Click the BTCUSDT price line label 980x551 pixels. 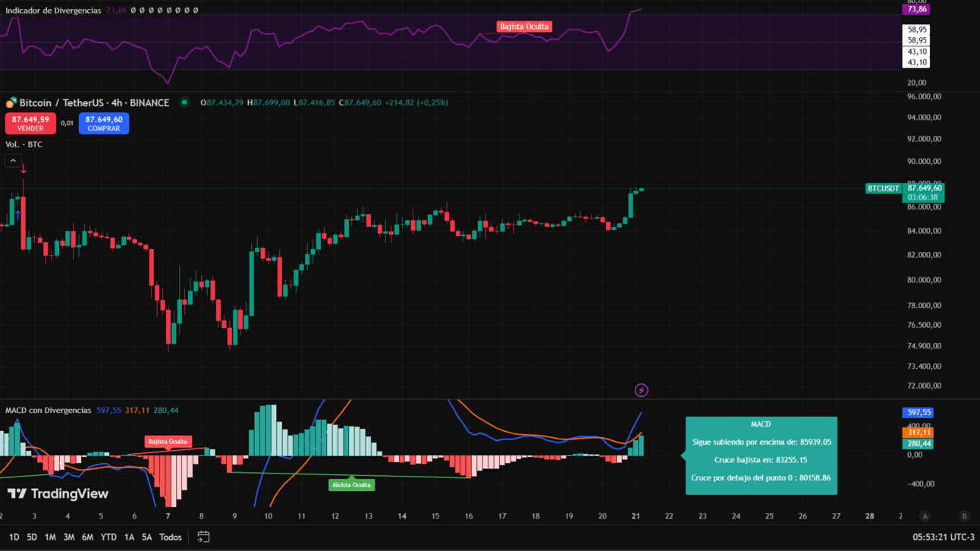pos(883,188)
